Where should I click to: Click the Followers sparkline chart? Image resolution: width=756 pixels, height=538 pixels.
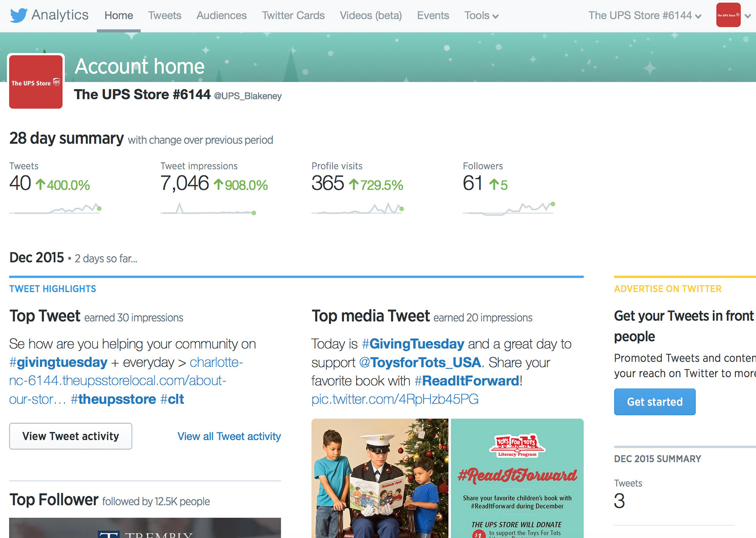click(509, 208)
